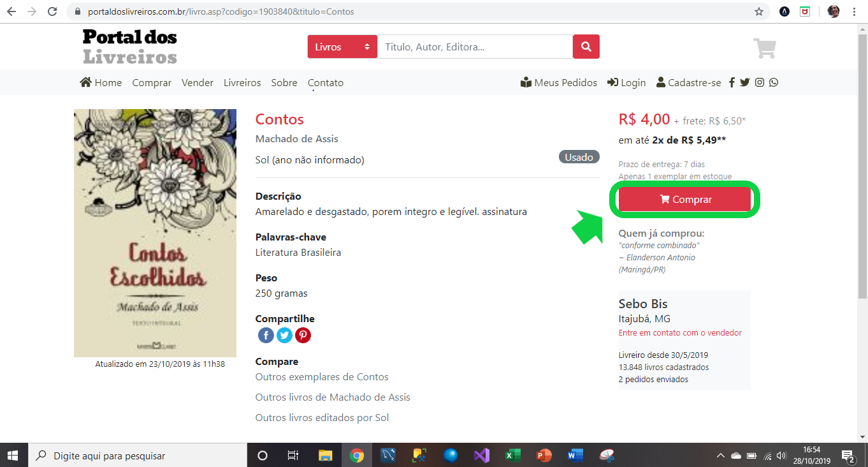Open the Instagram icon in navbar
The width and height of the screenshot is (868, 467).
pyautogui.click(x=760, y=82)
